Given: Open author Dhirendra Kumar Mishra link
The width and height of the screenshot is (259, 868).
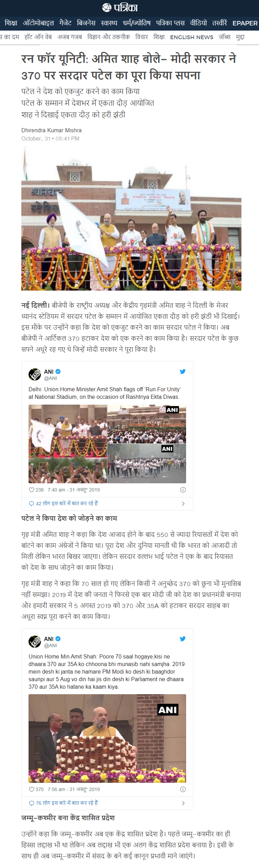Looking at the screenshot, I should (52, 130).
